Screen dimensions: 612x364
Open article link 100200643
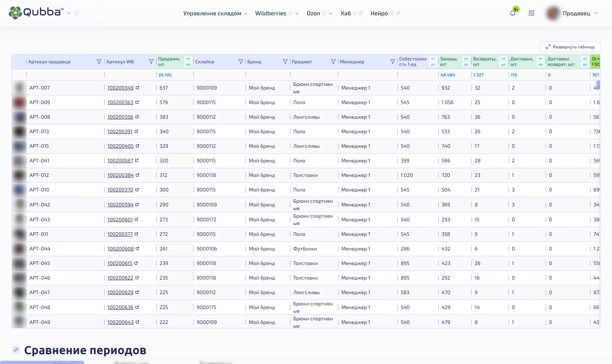(x=120, y=322)
